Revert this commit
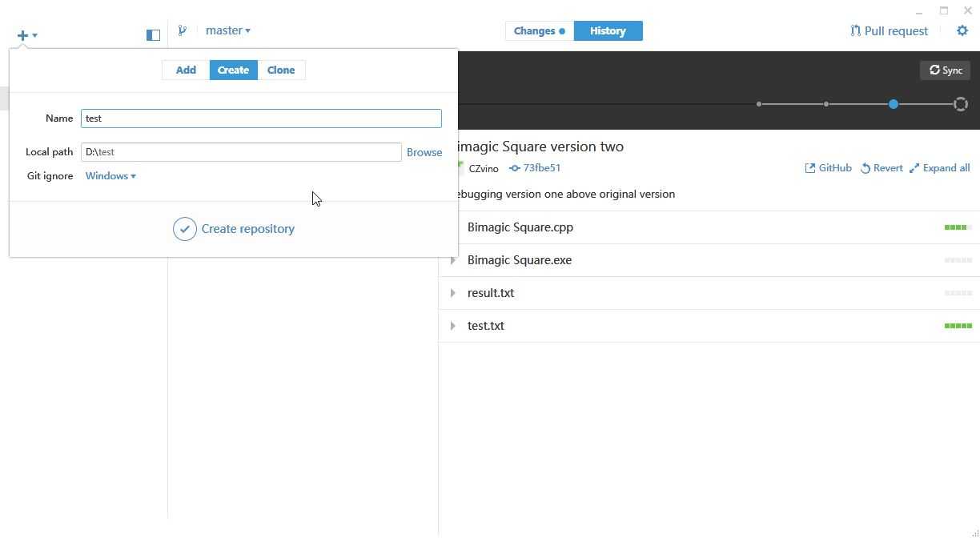 pos(882,168)
